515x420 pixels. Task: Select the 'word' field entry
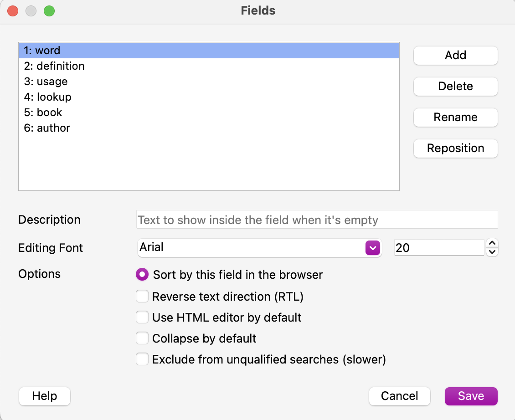(x=42, y=51)
